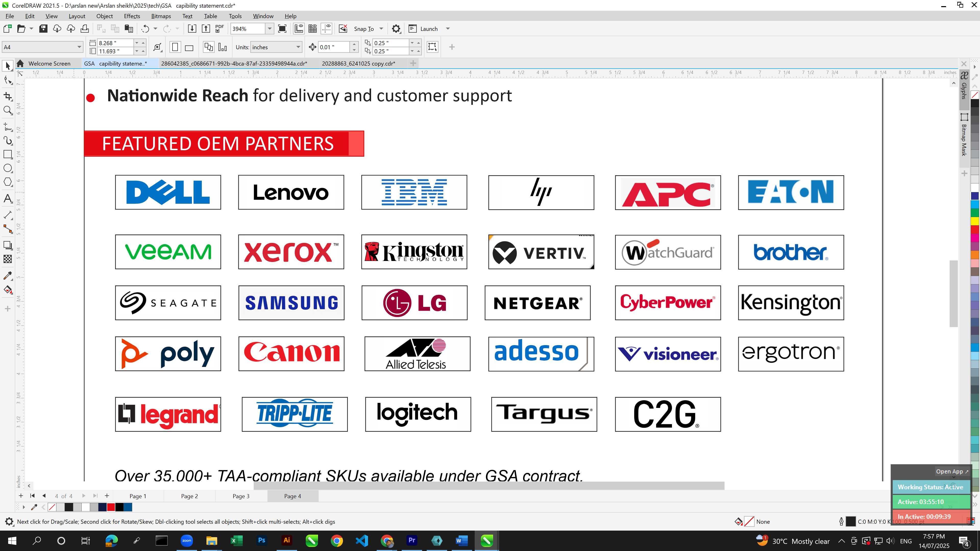Toggle Snap off
980x551 pixels.
coord(343,29)
